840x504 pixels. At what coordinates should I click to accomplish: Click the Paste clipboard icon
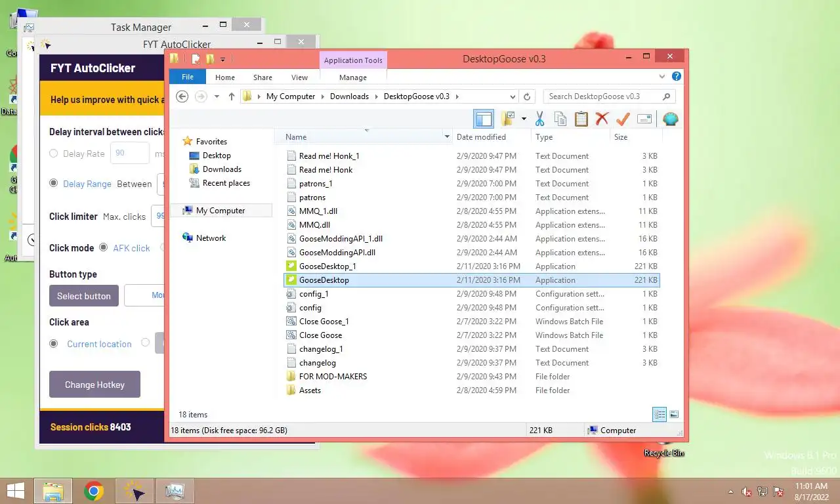click(581, 119)
